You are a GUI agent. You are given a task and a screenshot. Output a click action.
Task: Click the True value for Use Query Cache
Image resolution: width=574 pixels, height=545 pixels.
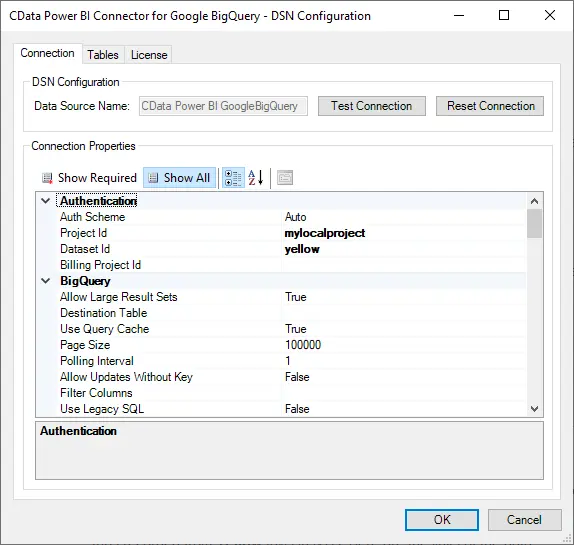295,329
